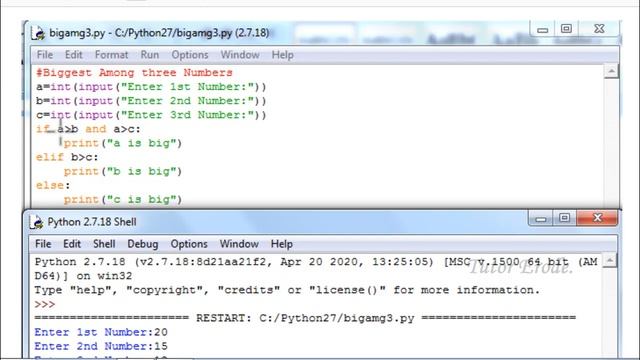The height and width of the screenshot is (360, 640).
Task: Open Format menu in editor window
Action: pos(111,55)
